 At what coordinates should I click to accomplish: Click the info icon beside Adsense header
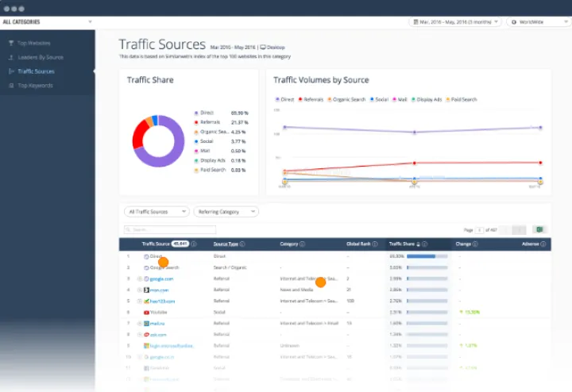pyautogui.click(x=550, y=244)
